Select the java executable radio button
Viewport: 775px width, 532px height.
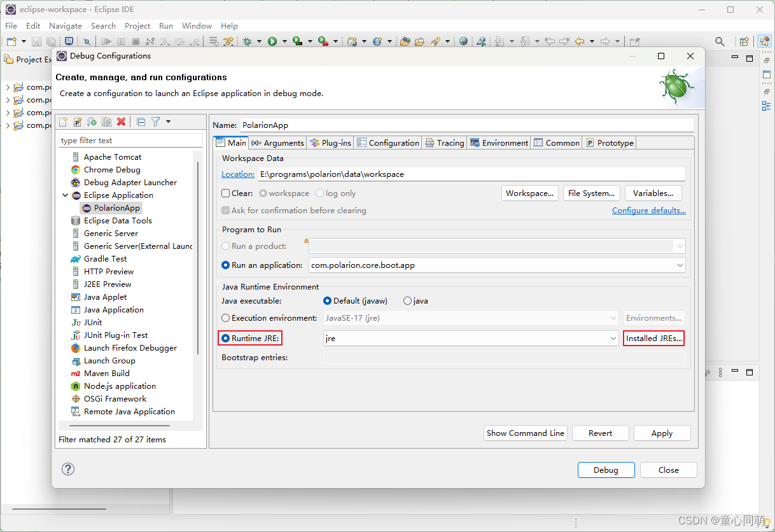pos(407,300)
